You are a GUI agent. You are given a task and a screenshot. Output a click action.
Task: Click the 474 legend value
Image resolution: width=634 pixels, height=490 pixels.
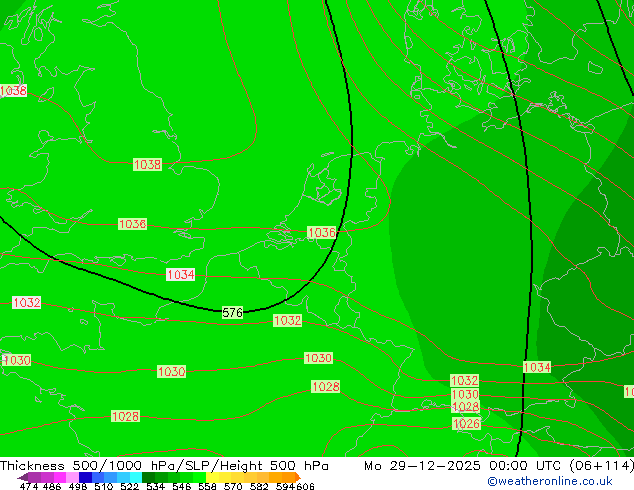click(x=29, y=486)
